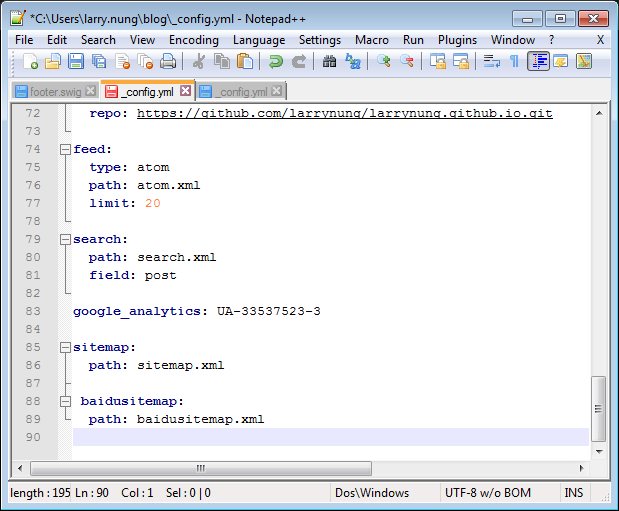Toggle indent guide toolbar button
This screenshot has width=619, height=511.
538,62
